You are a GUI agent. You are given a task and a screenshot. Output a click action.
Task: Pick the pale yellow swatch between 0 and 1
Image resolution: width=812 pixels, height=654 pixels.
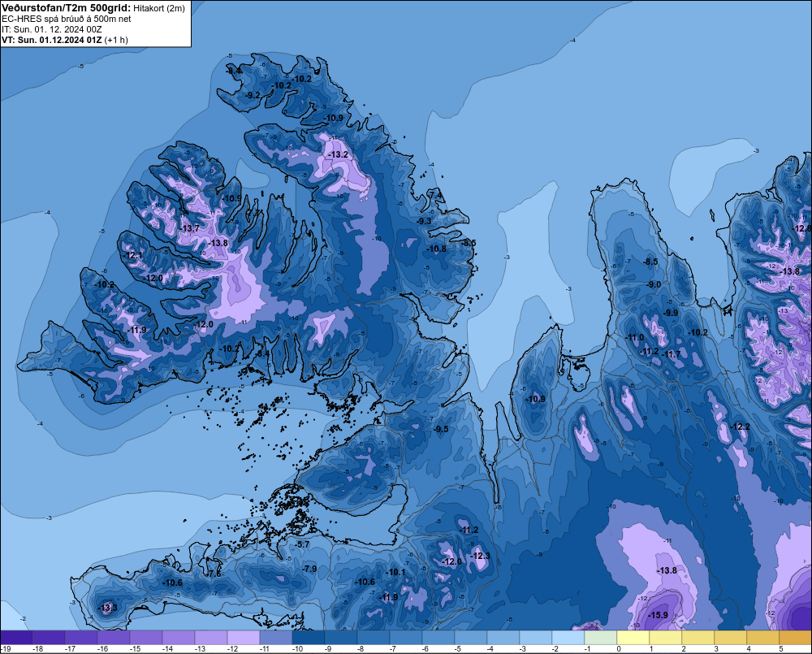(633, 638)
